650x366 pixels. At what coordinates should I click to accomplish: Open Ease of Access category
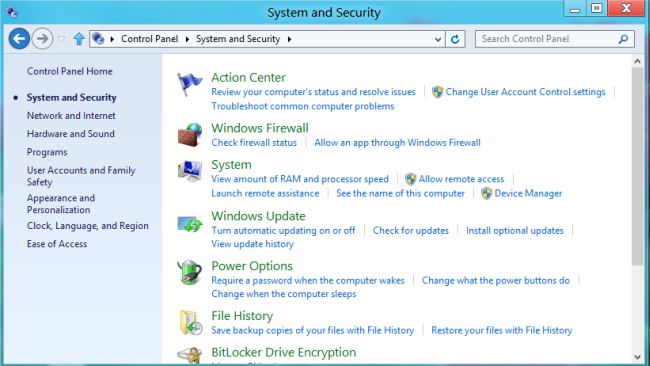click(57, 244)
